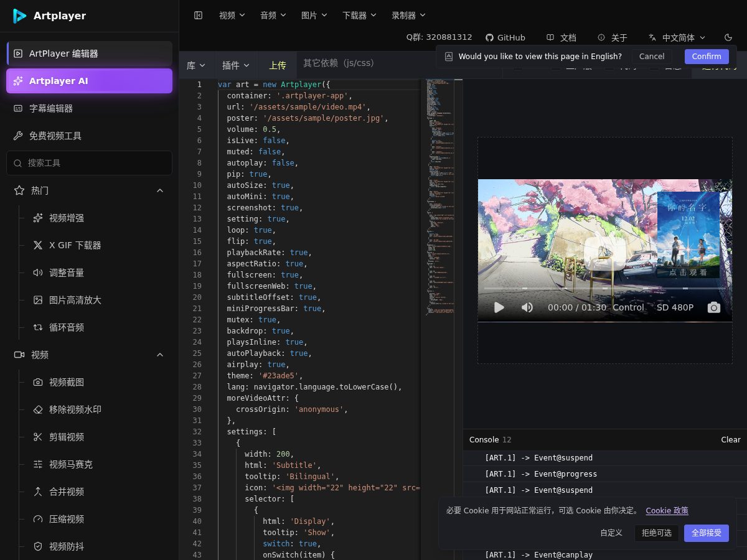747x560 pixels.
Task: Open the 中文简体 language dropdown
Action: tap(677, 37)
